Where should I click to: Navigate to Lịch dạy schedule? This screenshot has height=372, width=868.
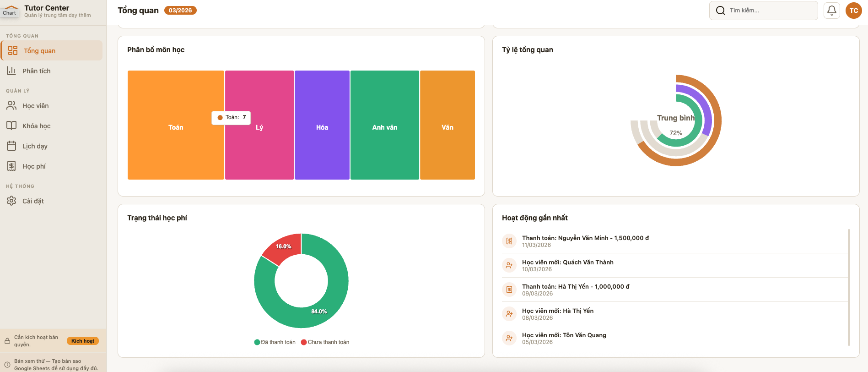[35, 146]
